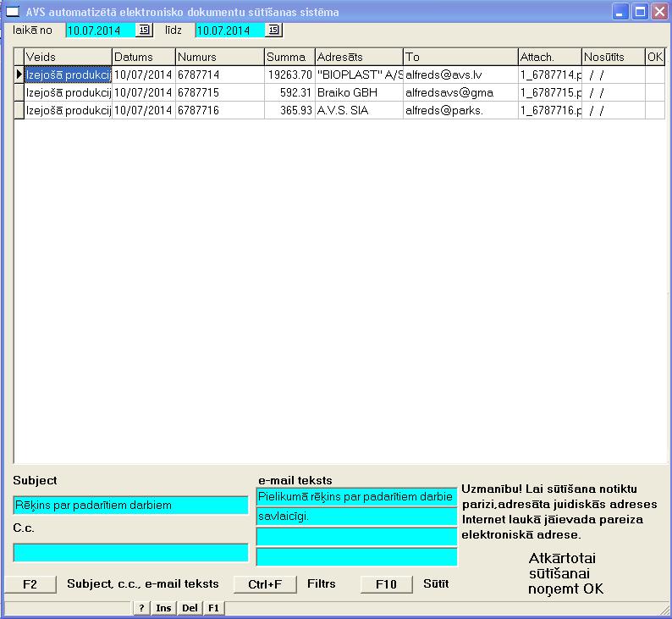672x619 pixels.
Task: Click the Attach. column header
Action: 550,57
